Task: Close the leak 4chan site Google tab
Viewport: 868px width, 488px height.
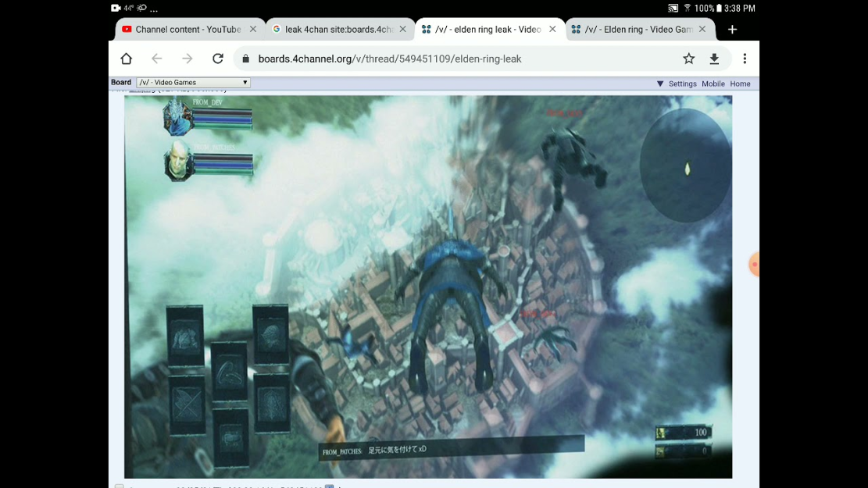Action: click(403, 30)
